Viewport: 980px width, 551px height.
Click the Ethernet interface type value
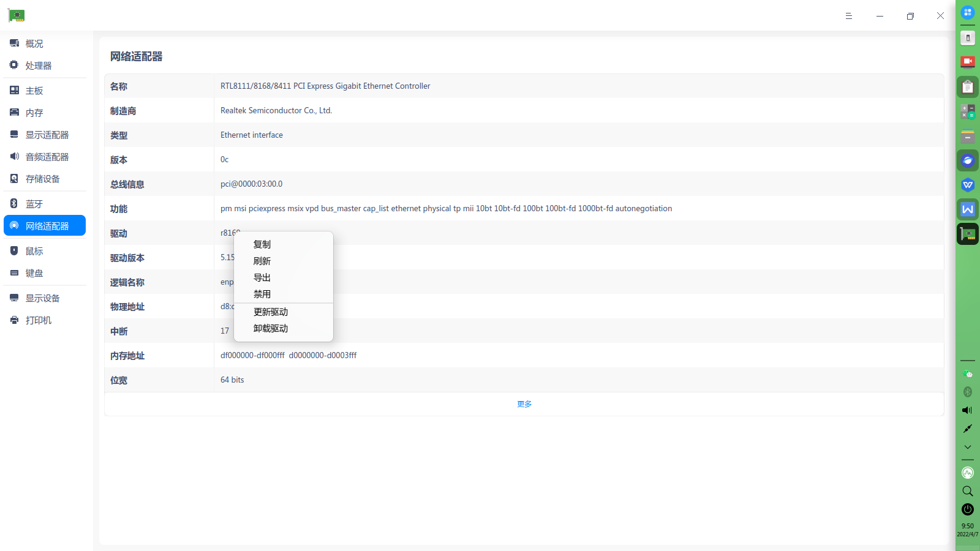(252, 135)
